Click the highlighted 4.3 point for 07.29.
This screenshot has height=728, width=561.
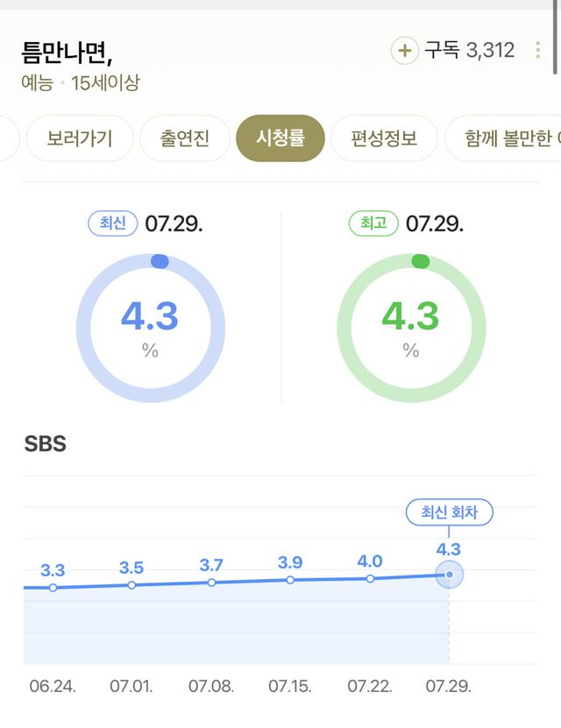pyautogui.click(x=449, y=575)
